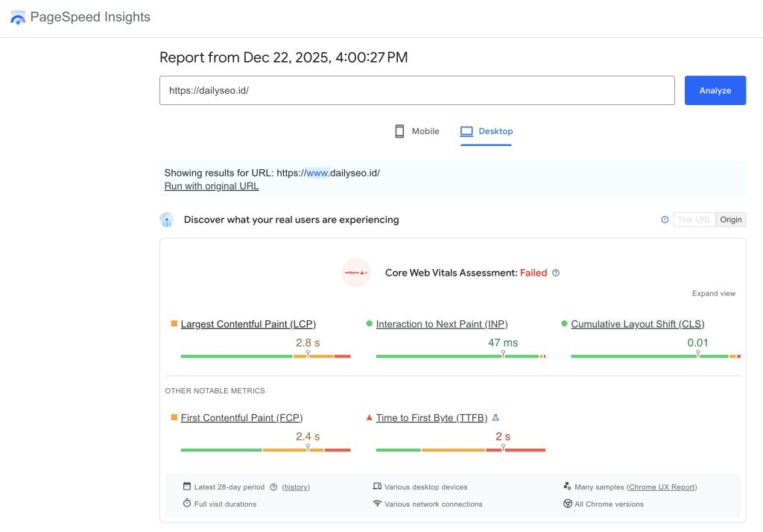Click the 2.4 s FCP value
763x532 pixels.
308,436
